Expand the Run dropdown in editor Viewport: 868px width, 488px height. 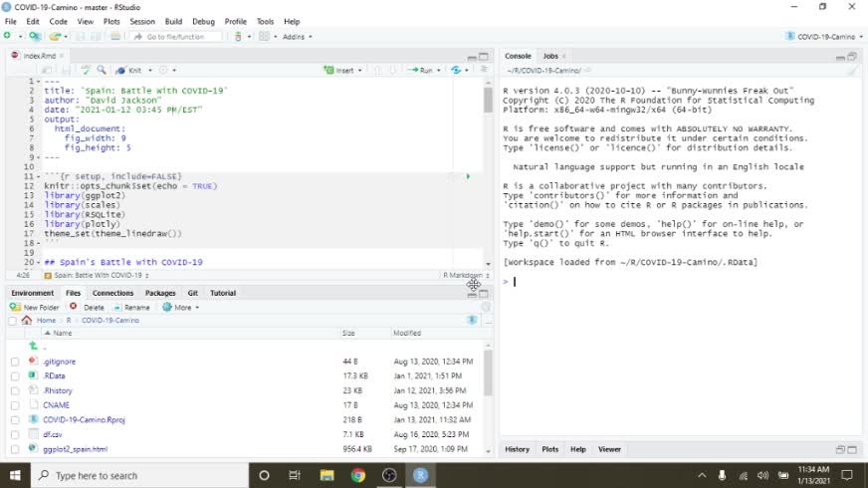point(439,71)
